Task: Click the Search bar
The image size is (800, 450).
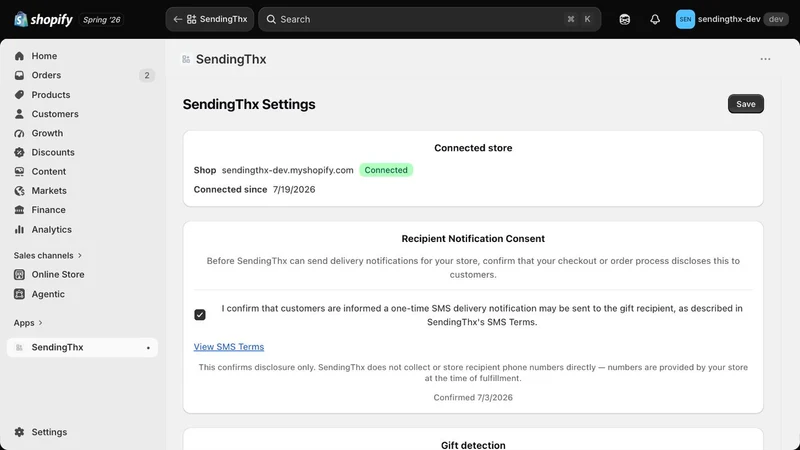Action: pyautogui.click(x=430, y=19)
